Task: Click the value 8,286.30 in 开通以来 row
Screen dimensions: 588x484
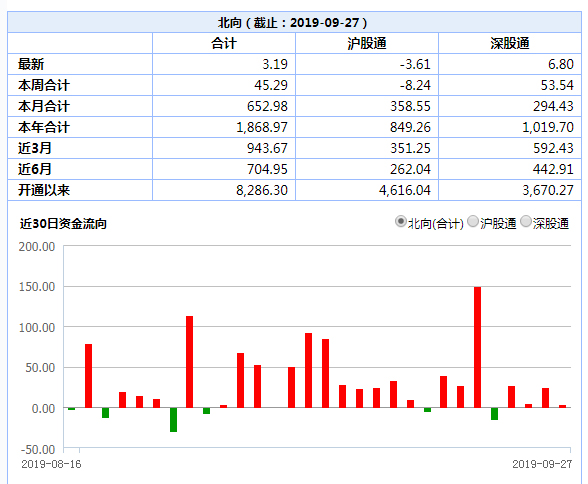Action: tap(262, 190)
